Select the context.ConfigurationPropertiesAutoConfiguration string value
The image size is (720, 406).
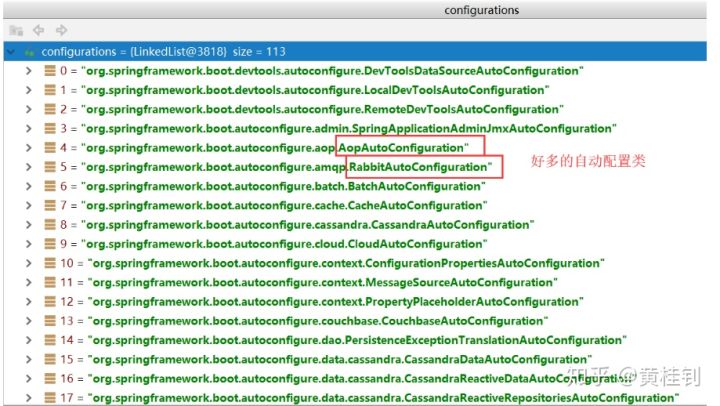(x=346, y=264)
